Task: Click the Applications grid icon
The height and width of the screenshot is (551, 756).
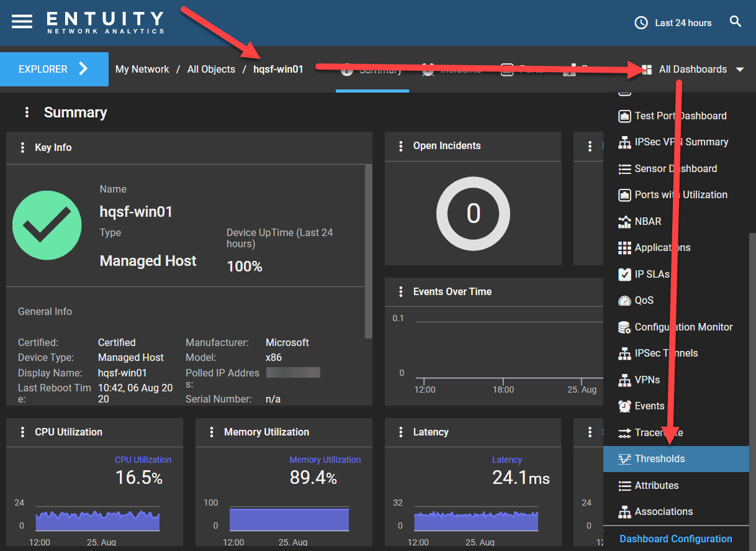Action: 624,248
